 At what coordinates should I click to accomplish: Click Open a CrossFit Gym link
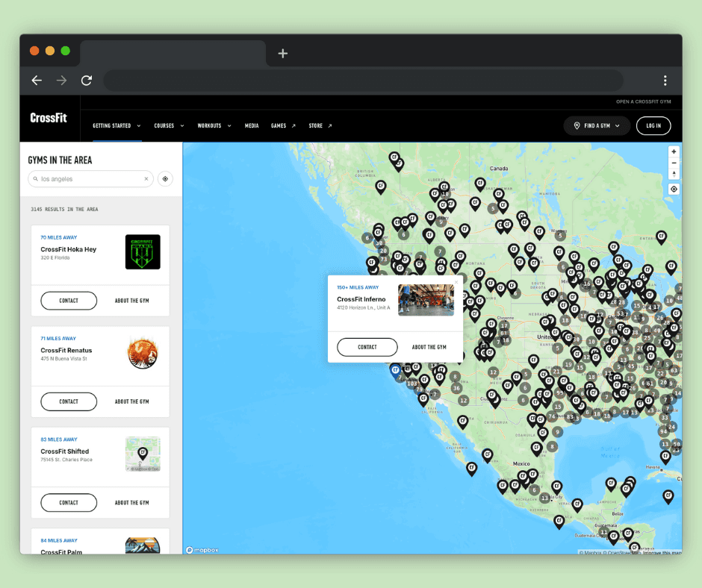[x=643, y=101]
